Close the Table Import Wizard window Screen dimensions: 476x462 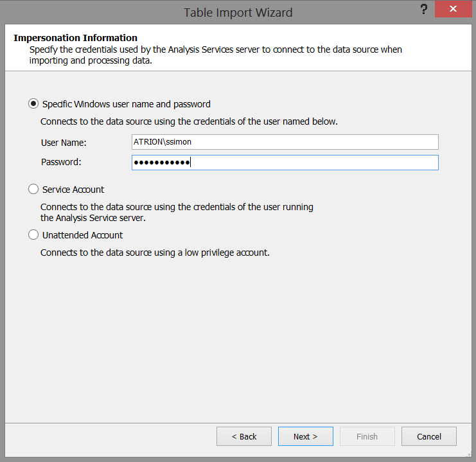(x=453, y=10)
